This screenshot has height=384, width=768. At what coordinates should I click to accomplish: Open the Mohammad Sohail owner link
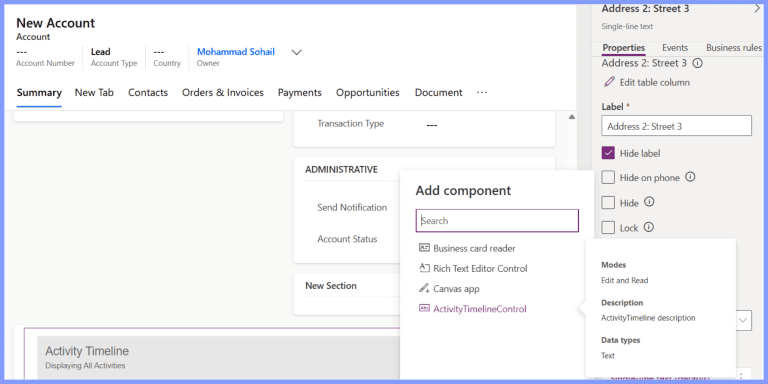point(236,51)
